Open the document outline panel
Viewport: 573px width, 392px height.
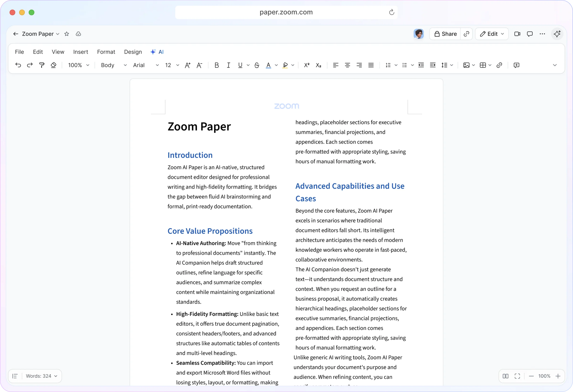pos(15,376)
